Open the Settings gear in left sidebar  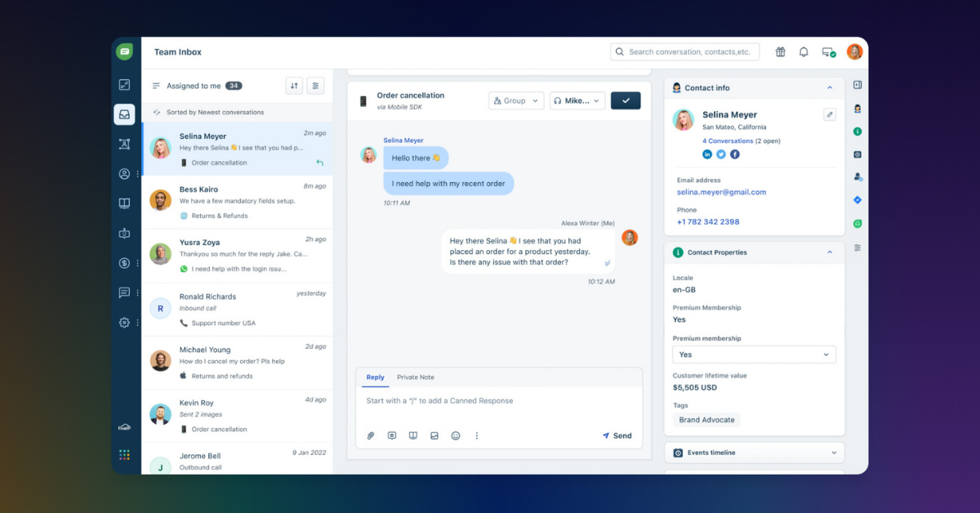point(124,323)
